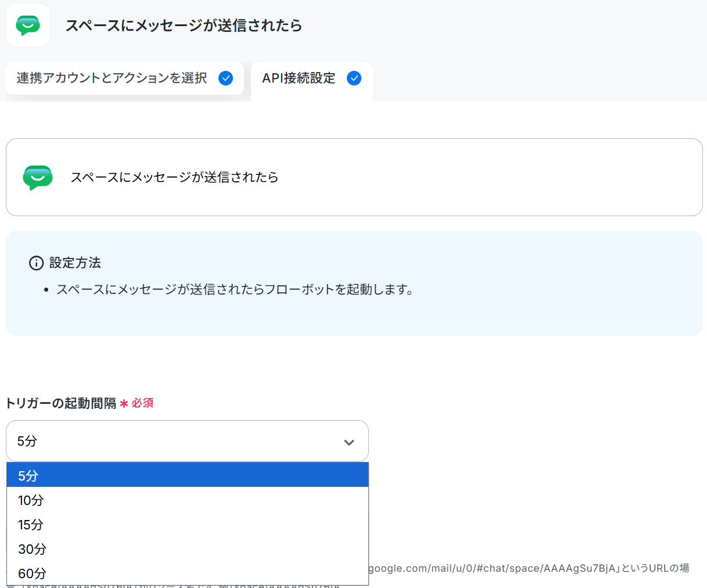
Task: Choose the 10分 interval option
Action: pos(188,500)
